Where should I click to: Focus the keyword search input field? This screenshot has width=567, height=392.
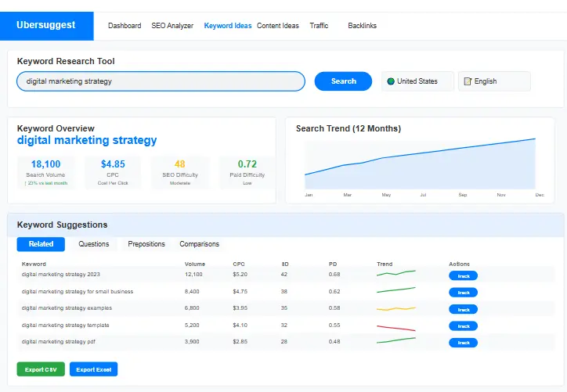[161, 81]
